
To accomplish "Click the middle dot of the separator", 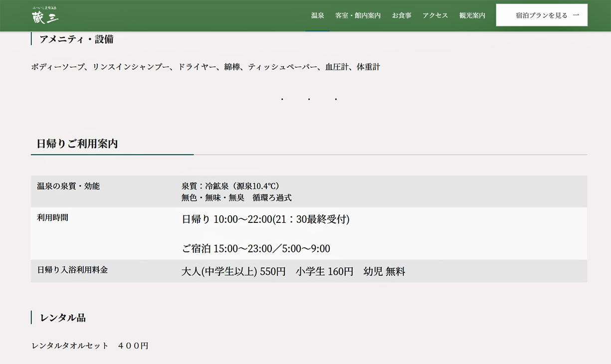I will pyautogui.click(x=309, y=100).
